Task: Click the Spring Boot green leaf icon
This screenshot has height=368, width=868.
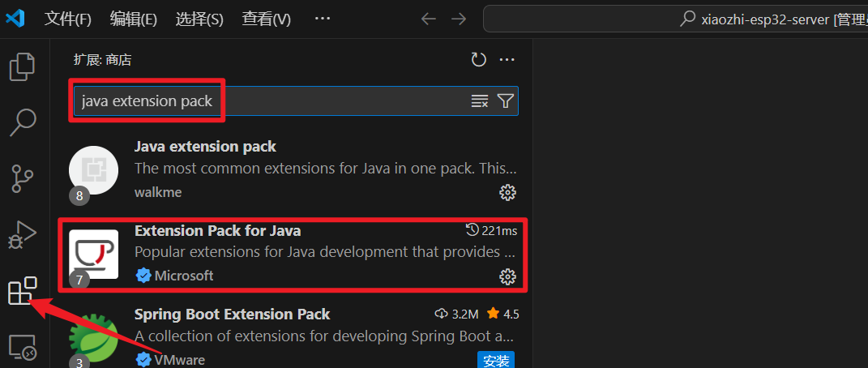Action: coord(93,337)
